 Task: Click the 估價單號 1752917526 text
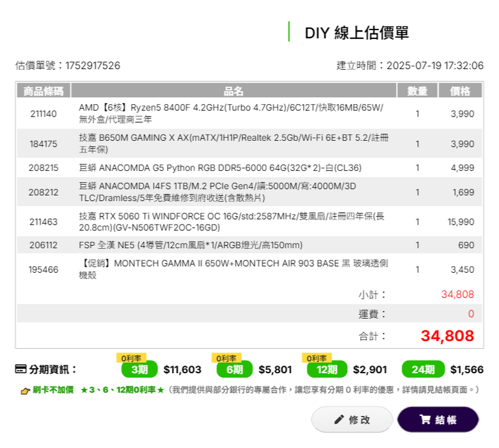pyautogui.click(x=67, y=65)
